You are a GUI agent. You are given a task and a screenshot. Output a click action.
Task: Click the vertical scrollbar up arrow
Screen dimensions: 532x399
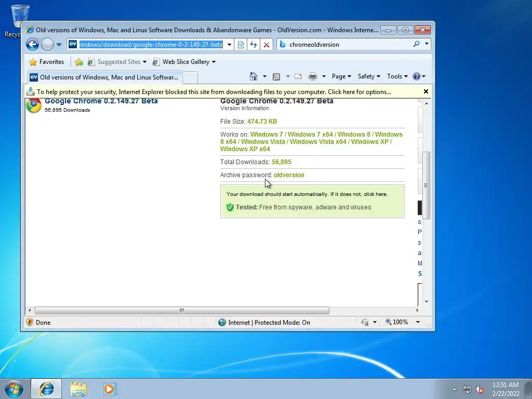[x=427, y=103]
